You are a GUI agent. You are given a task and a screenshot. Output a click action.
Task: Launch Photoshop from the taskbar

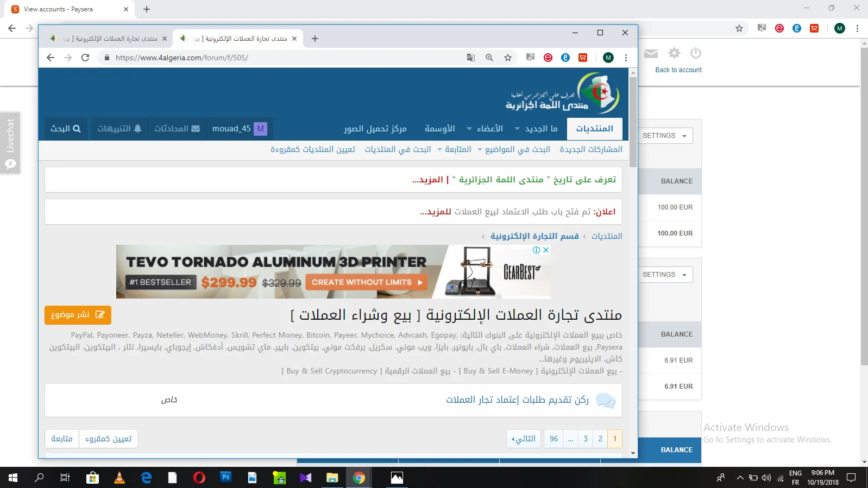[x=226, y=478]
